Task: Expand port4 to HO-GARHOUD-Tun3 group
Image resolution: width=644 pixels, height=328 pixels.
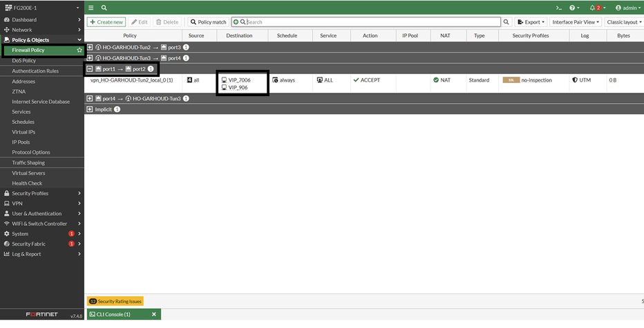Action: click(x=90, y=98)
